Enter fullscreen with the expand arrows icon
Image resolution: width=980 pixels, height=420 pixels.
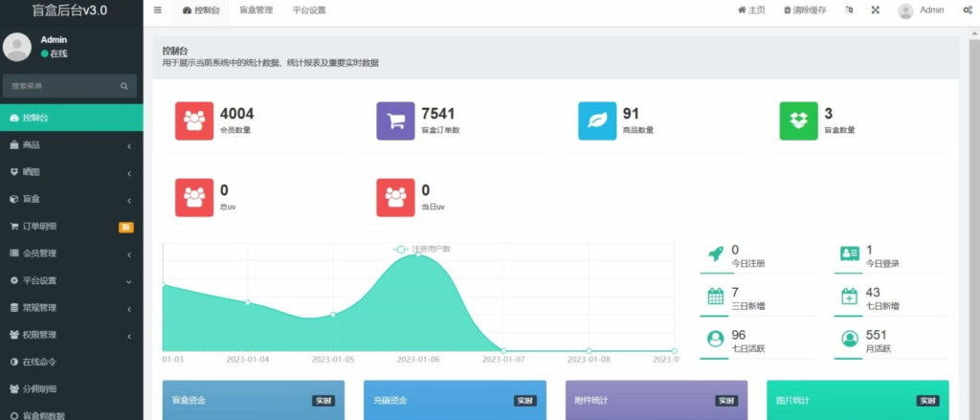pos(875,10)
